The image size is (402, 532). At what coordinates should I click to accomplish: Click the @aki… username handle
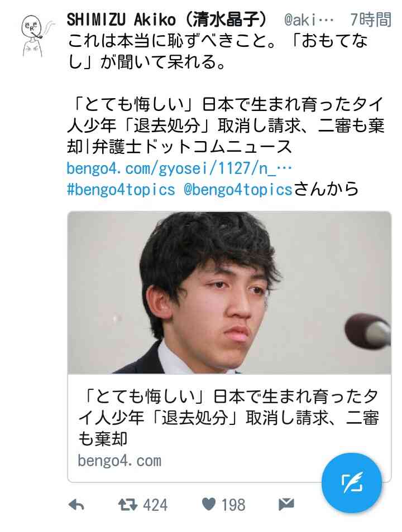(309, 21)
